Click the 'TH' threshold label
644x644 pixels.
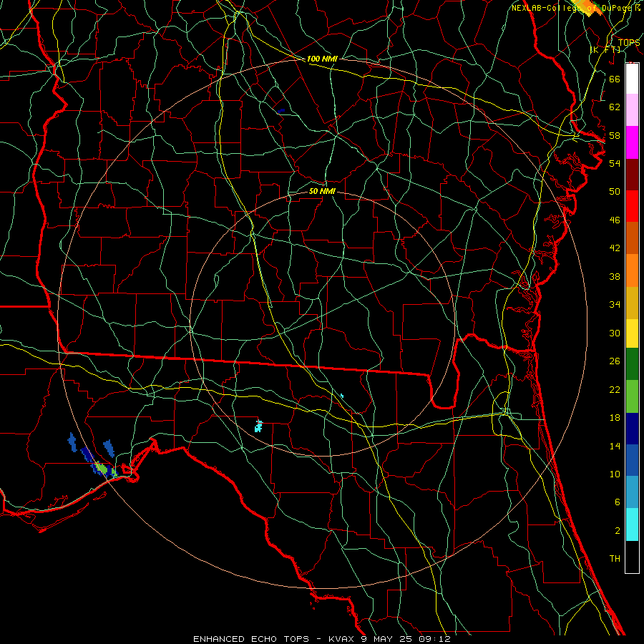(615, 559)
